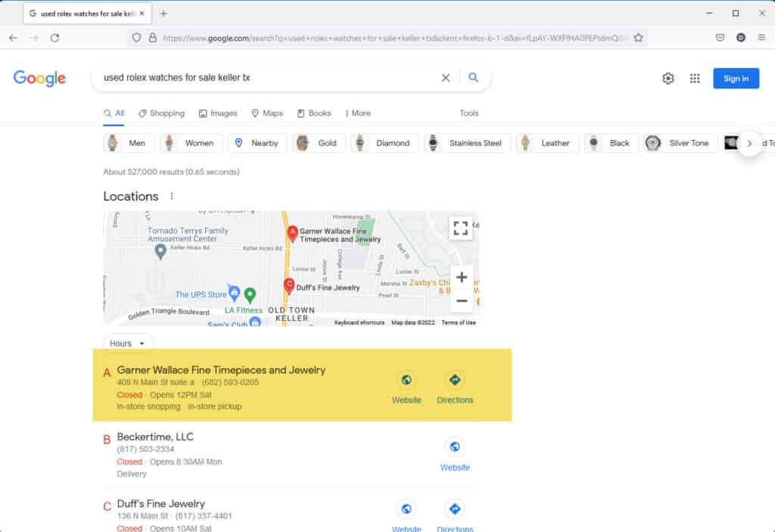Bookmark this page with the star
This screenshot has height=532, width=775.
click(638, 38)
